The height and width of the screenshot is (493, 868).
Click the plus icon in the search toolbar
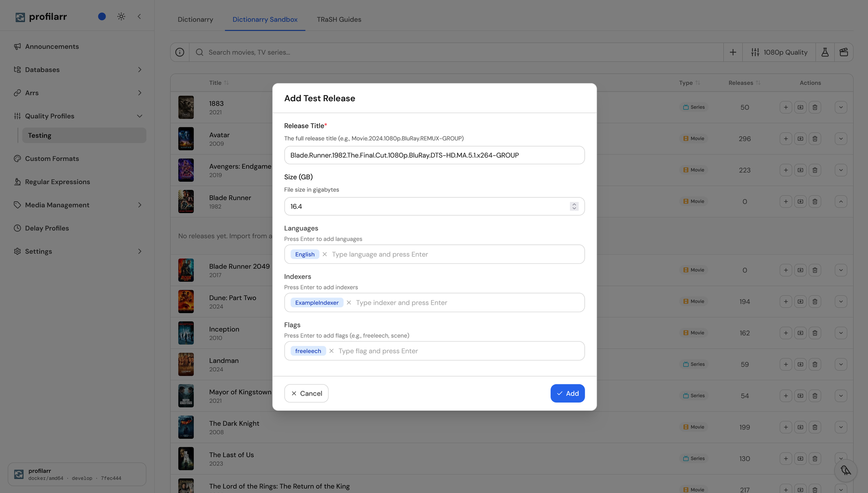[x=733, y=52]
